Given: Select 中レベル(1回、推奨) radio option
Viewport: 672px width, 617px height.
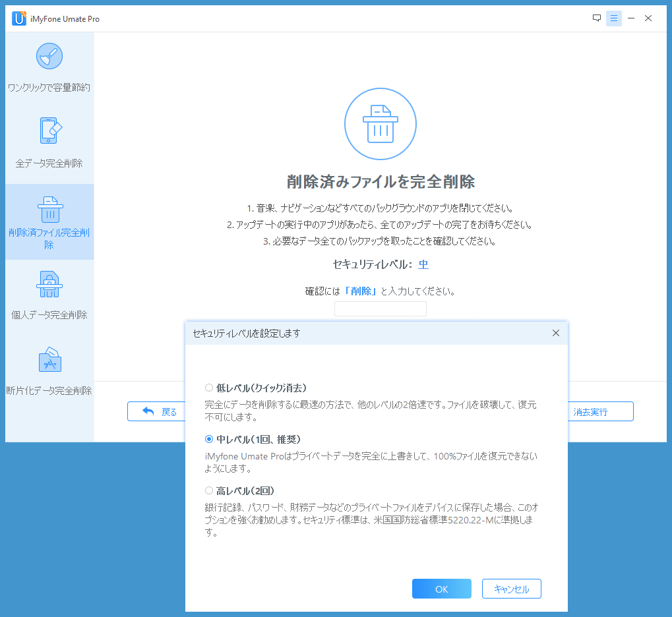Looking at the screenshot, I should (209, 439).
